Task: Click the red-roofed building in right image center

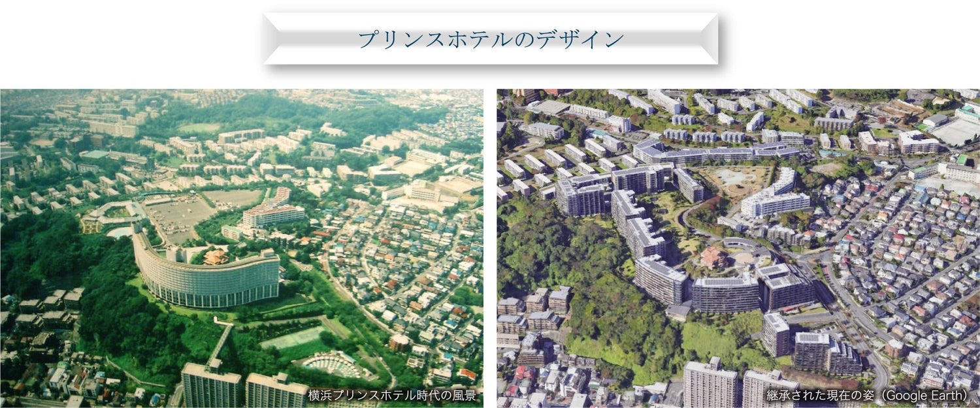Action: (714, 257)
